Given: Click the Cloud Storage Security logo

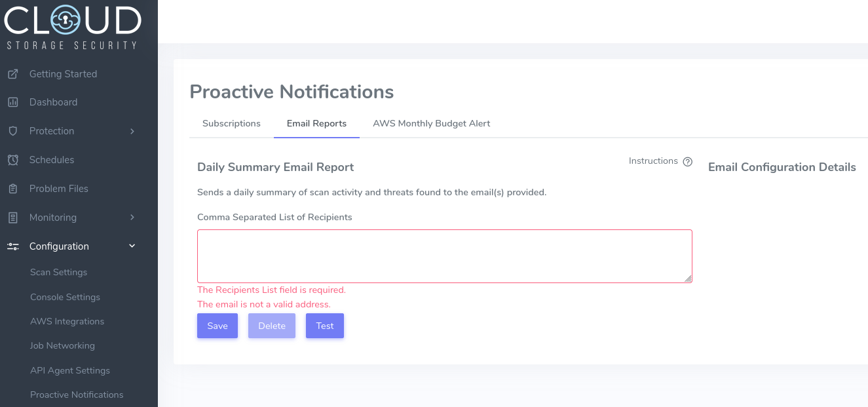Looking at the screenshot, I should pyautogui.click(x=72, y=28).
